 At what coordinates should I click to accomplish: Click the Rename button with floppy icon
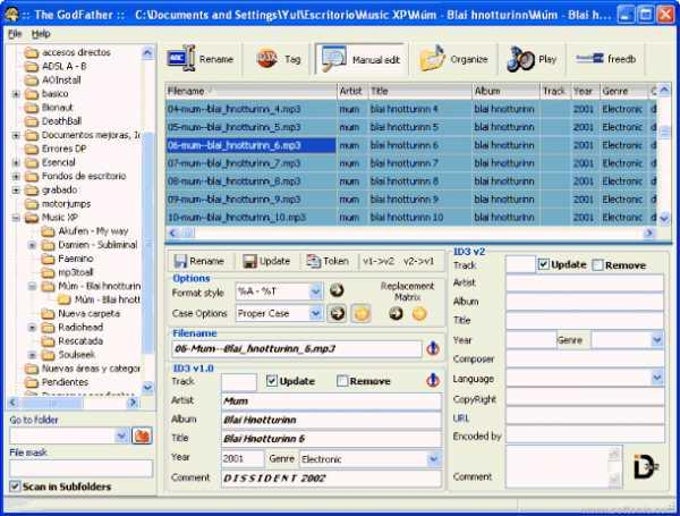click(x=199, y=261)
